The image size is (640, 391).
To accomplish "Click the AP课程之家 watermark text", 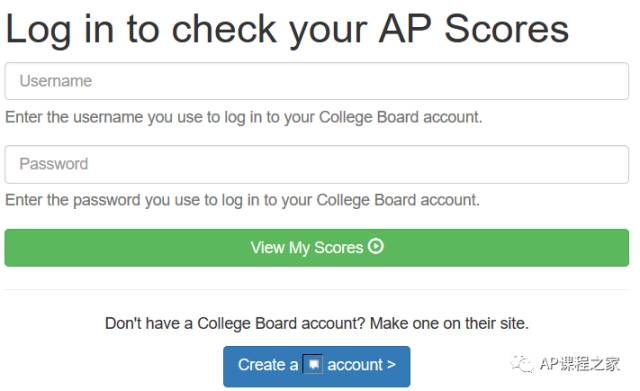I will 579,364.
